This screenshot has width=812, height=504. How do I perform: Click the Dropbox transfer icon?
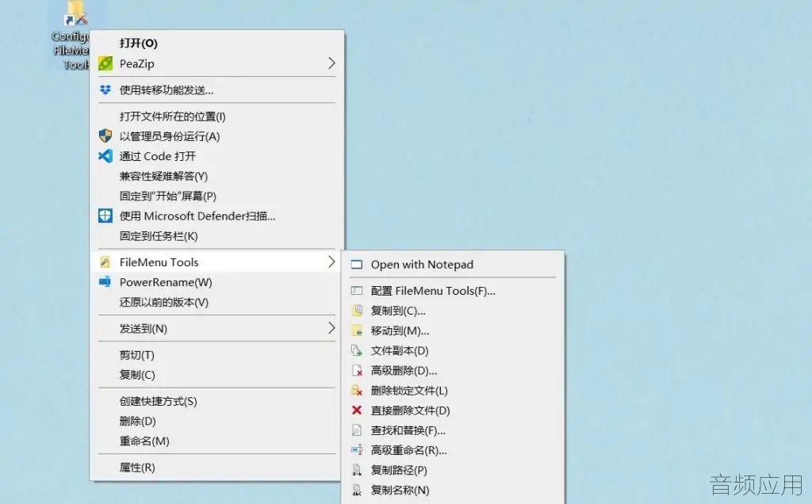[x=105, y=90]
